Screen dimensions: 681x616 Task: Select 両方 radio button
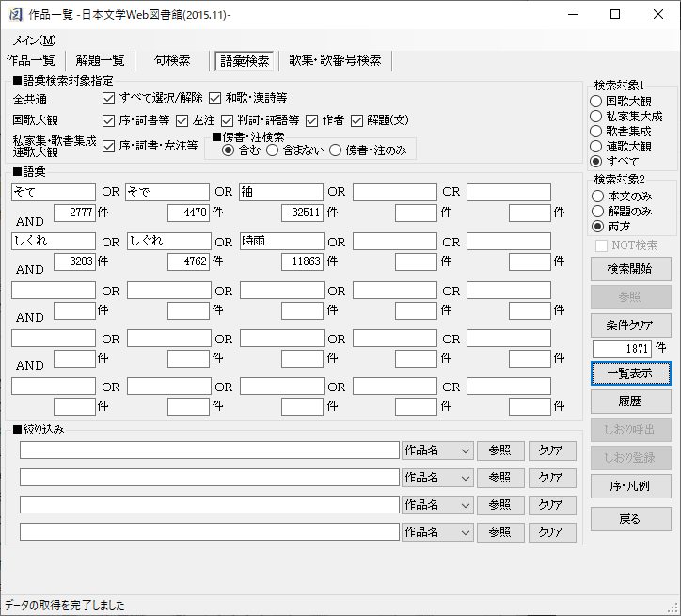tap(597, 226)
